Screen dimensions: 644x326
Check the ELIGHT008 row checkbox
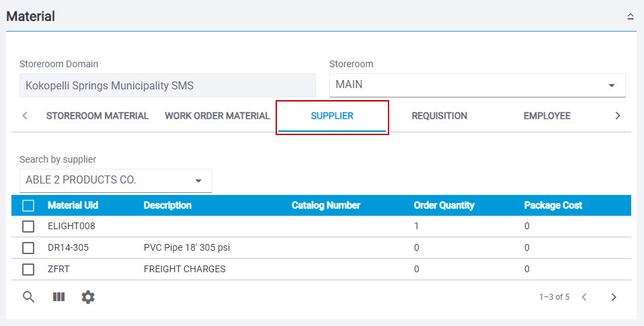pos(28,227)
